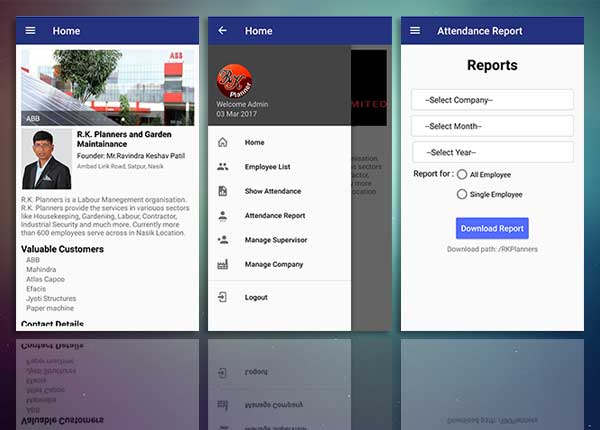Click the Show Attendance document icon

[222, 191]
